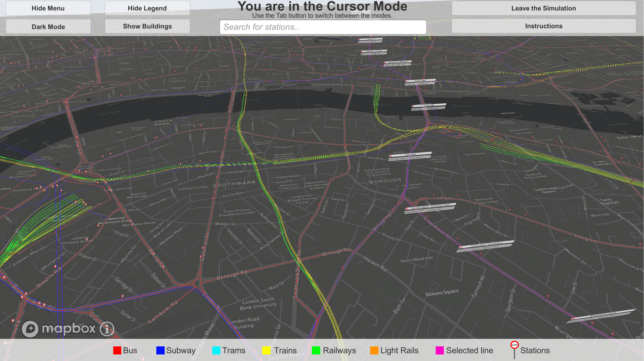Toggle Show Buildings

(x=147, y=26)
